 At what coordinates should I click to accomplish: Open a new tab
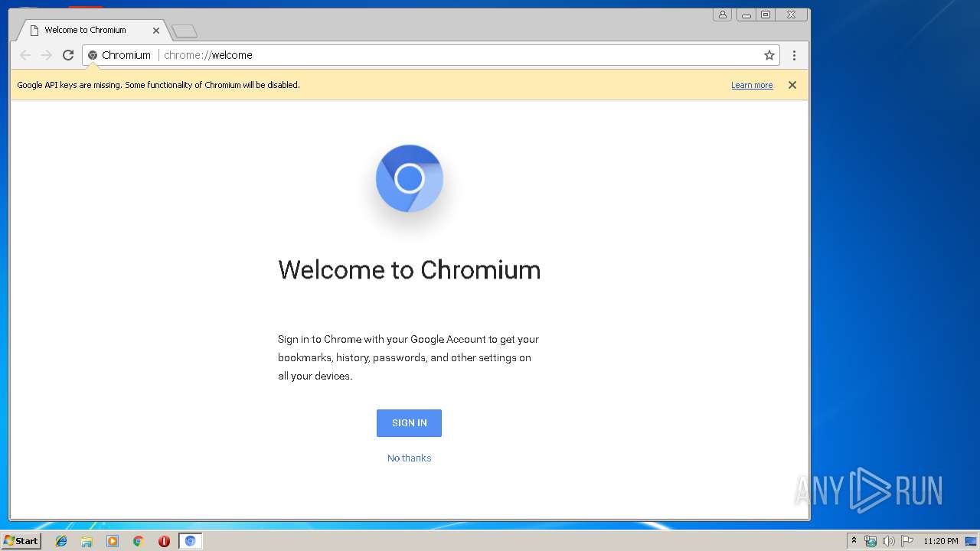[185, 31]
